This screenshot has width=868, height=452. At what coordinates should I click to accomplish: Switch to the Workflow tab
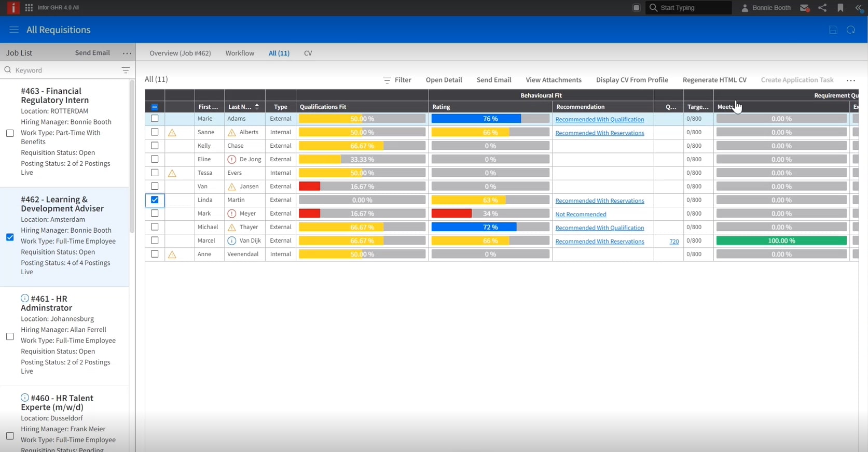(240, 53)
